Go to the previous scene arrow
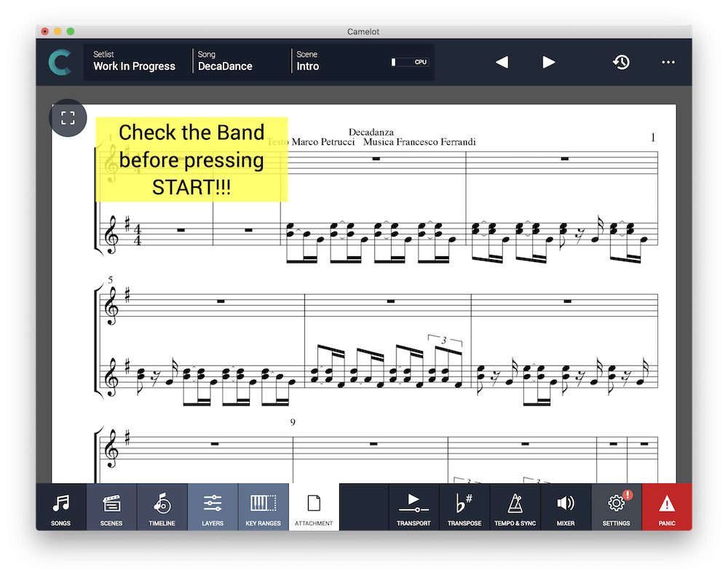This screenshot has height=578, width=728. click(x=502, y=62)
